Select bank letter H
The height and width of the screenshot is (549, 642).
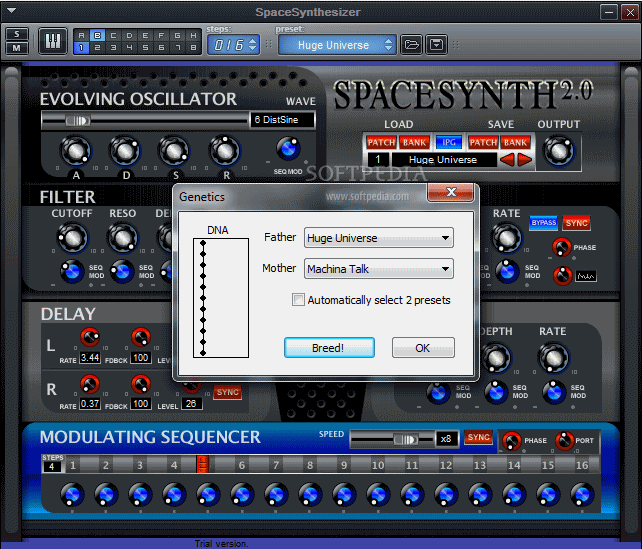(x=193, y=35)
